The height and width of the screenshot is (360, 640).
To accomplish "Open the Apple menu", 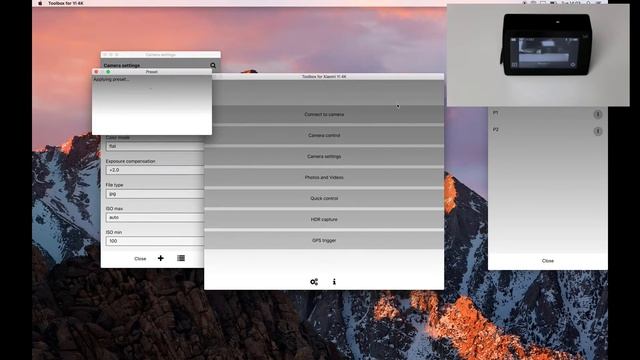I will (x=40, y=3).
